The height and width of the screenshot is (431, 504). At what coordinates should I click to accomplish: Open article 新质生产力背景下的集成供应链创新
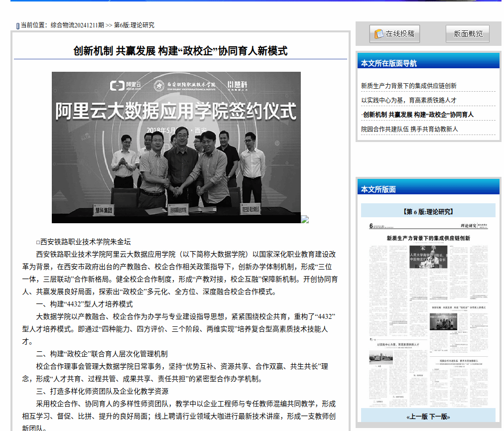pyautogui.click(x=408, y=86)
